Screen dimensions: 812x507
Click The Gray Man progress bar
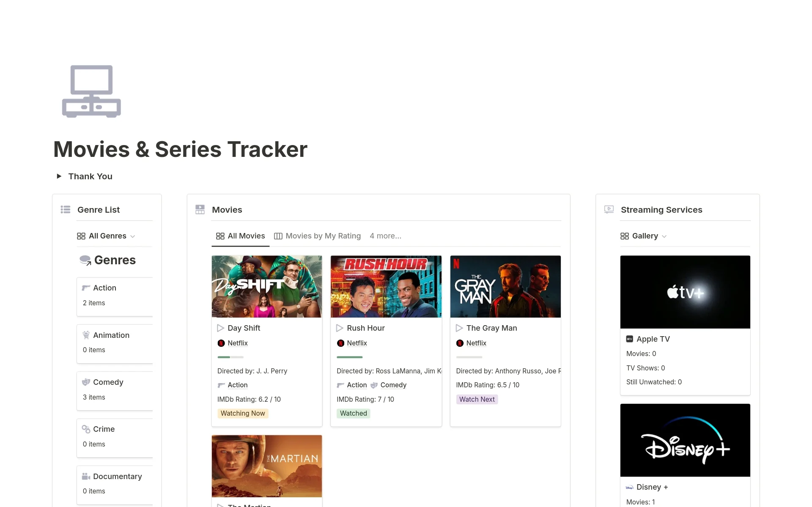coord(469,357)
